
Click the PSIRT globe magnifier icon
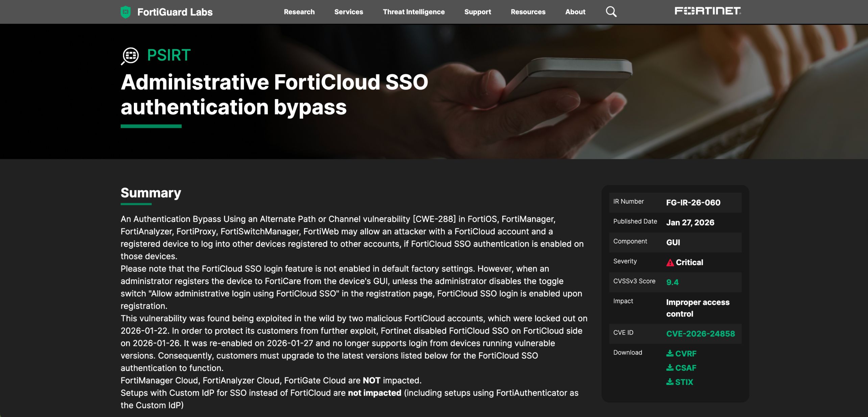pyautogui.click(x=130, y=56)
